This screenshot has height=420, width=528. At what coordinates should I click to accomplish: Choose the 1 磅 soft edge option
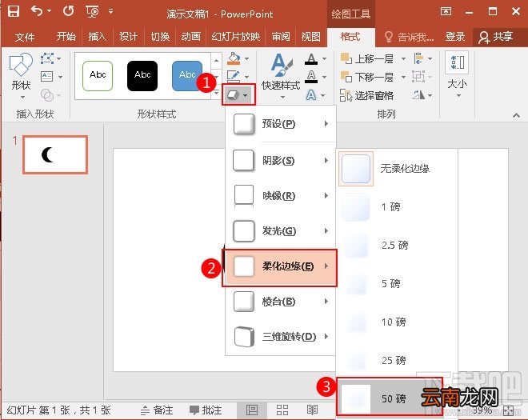click(397, 207)
